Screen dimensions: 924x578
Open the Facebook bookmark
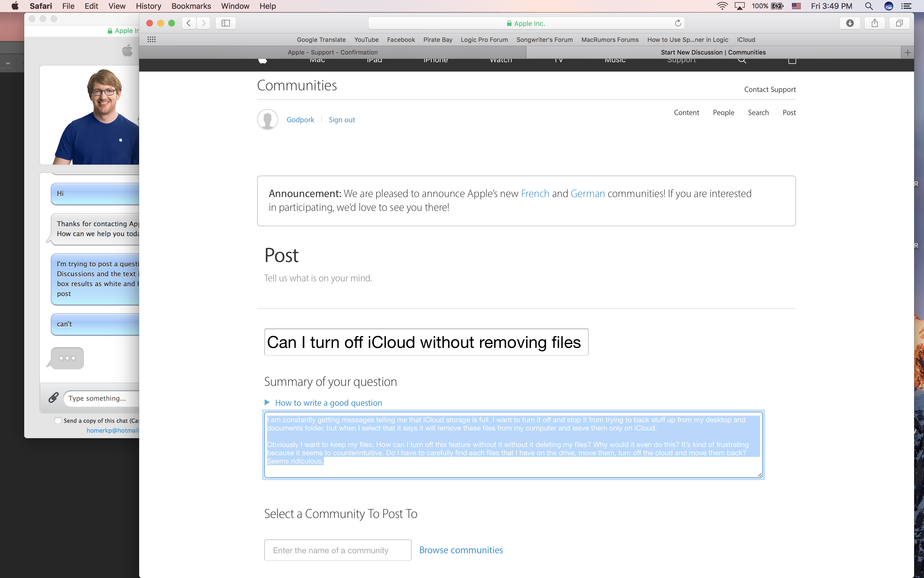point(401,40)
